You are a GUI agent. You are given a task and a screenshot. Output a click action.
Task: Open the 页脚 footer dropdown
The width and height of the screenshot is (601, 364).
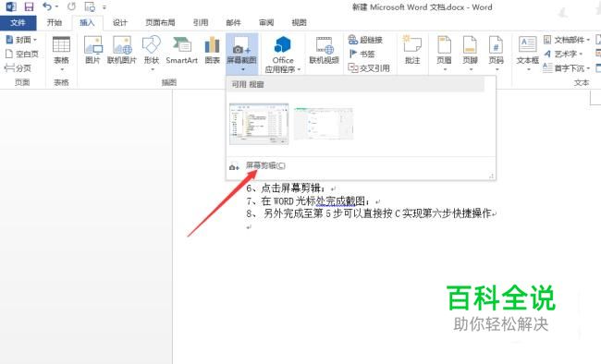point(470,54)
